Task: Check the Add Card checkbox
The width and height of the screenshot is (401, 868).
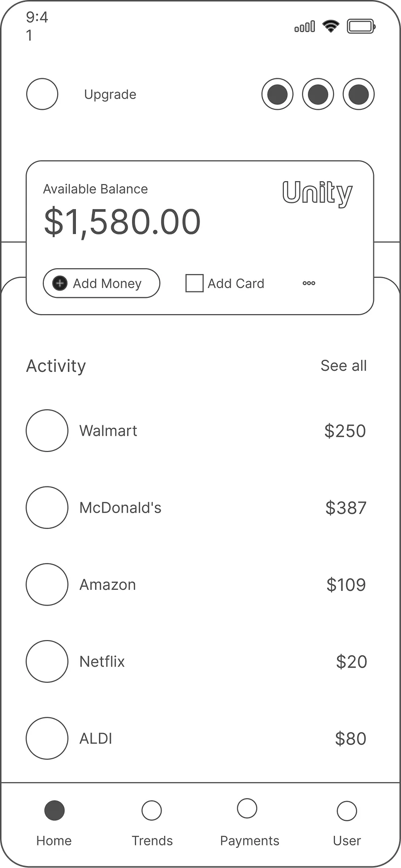Action: click(194, 283)
